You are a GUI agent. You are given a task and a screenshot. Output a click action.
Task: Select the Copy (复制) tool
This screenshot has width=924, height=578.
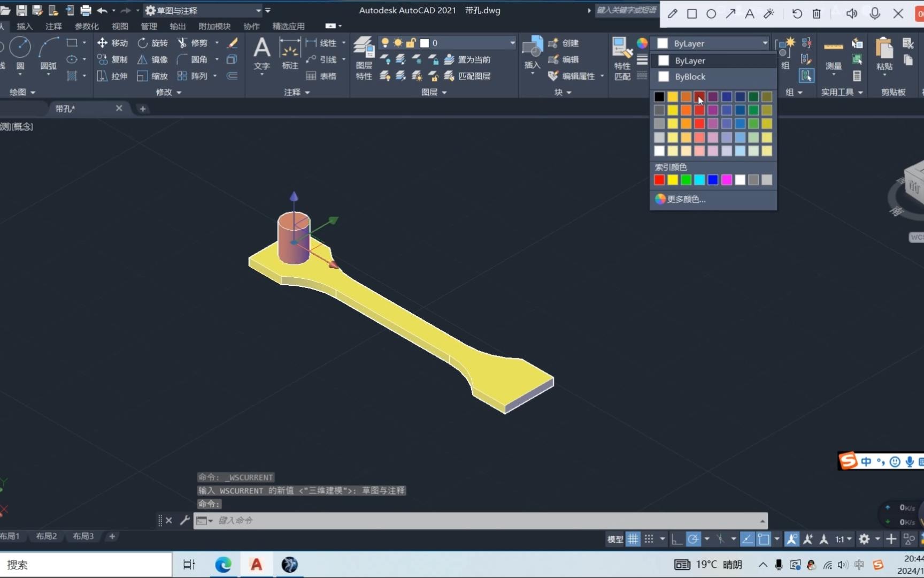tap(112, 59)
